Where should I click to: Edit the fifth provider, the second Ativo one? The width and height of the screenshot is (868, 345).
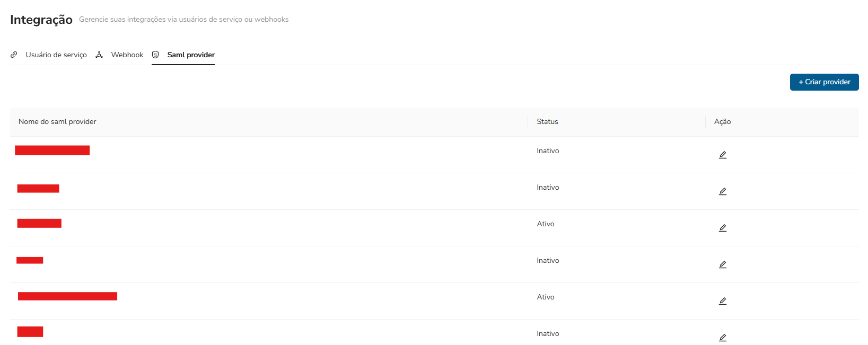(722, 301)
